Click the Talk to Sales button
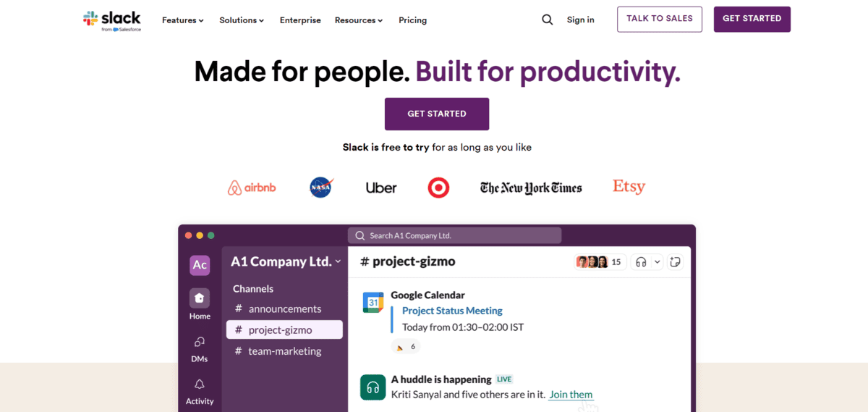Image resolution: width=868 pixels, height=412 pixels. point(660,19)
